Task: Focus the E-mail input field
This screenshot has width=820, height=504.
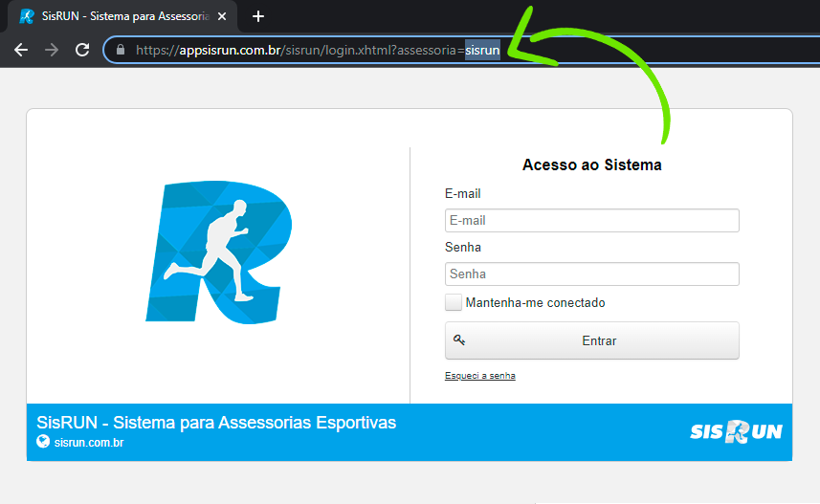Action: pos(592,220)
